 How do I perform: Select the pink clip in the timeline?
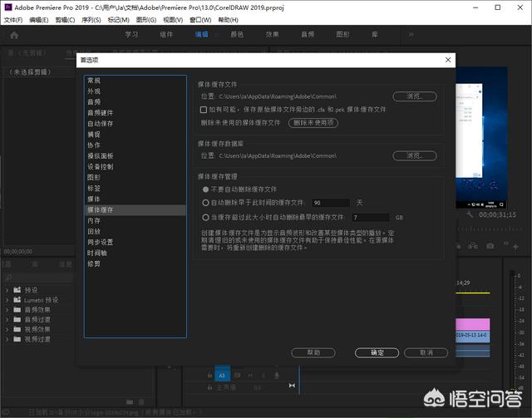click(473, 324)
